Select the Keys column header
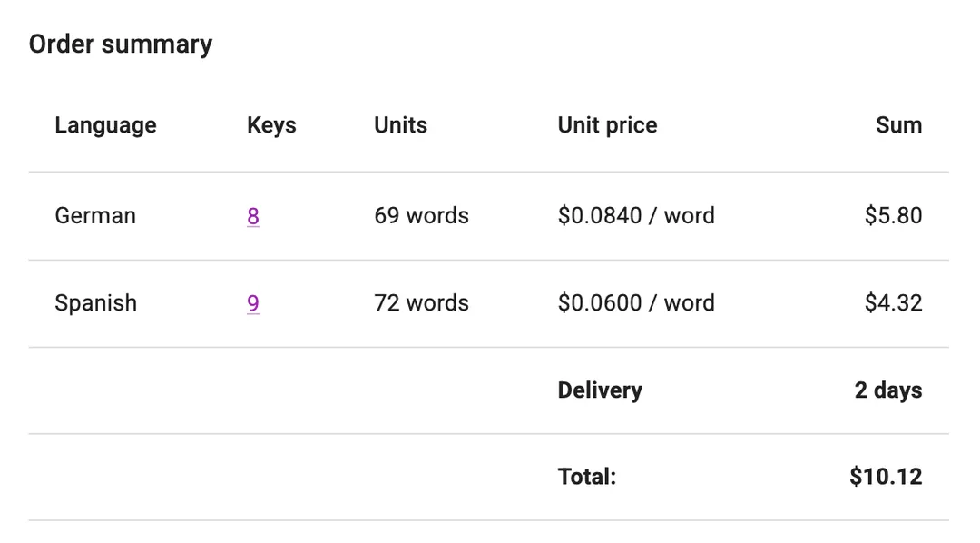 point(271,125)
